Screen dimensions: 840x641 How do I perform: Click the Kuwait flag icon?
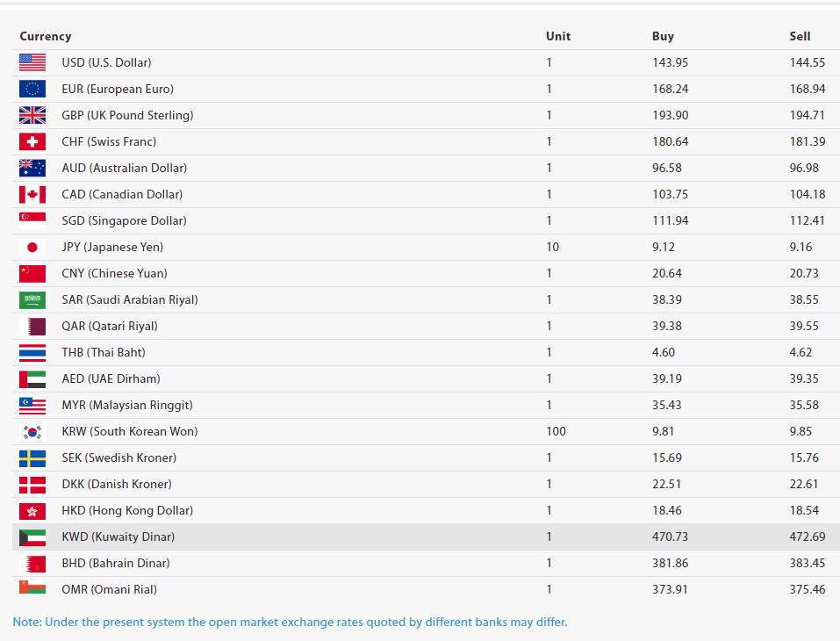[32, 537]
